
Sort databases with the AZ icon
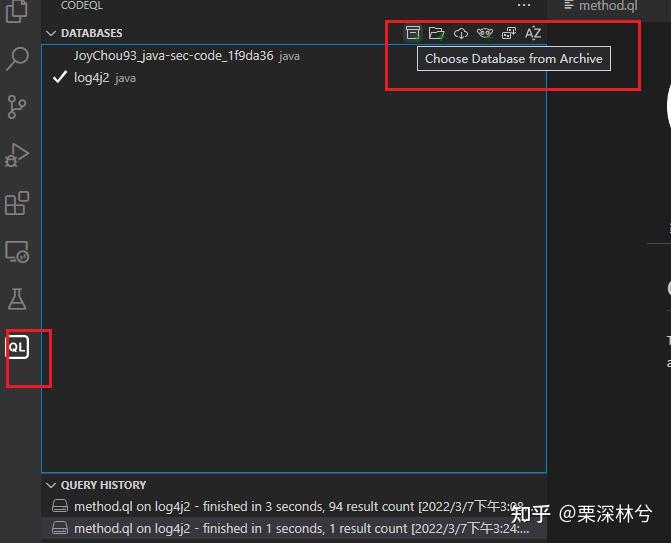point(533,33)
